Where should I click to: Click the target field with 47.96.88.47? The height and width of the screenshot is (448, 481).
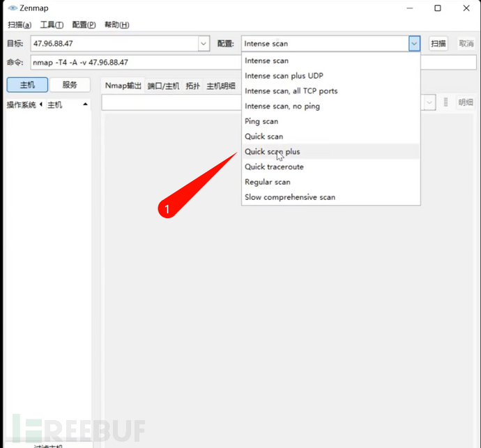click(x=115, y=43)
